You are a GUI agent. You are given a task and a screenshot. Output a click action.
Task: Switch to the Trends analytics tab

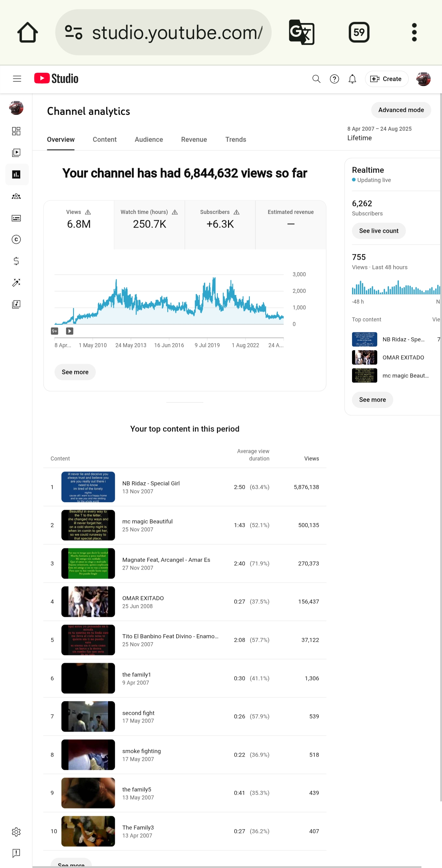tap(235, 139)
